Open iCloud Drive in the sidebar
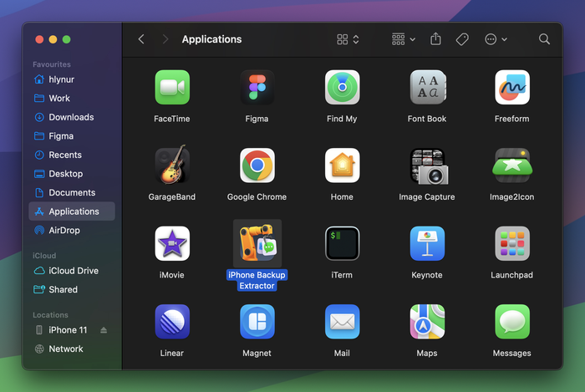The width and height of the screenshot is (585, 392). (x=72, y=271)
